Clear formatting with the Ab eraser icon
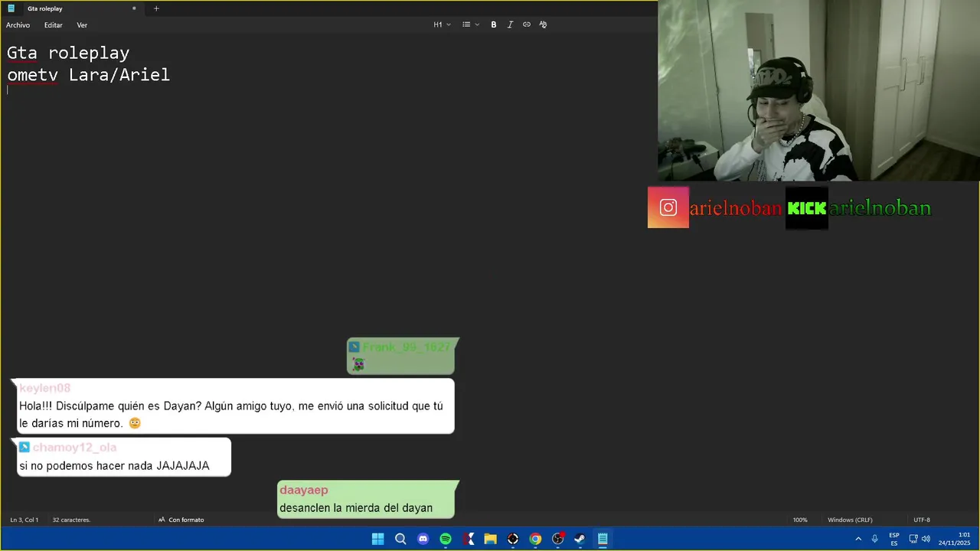This screenshot has height=551, width=980. [544, 24]
